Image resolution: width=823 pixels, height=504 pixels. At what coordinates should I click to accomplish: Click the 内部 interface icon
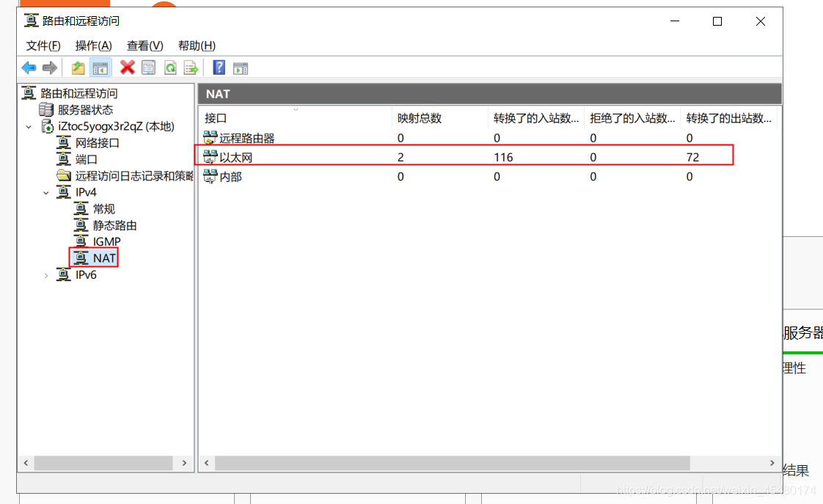point(210,176)
